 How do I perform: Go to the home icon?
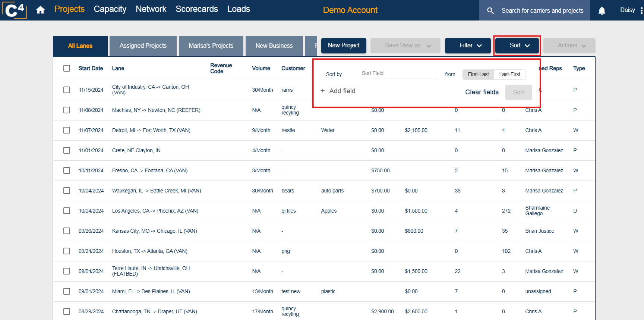[41, 10]
